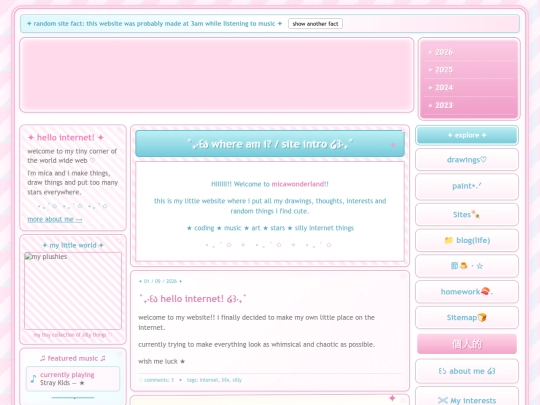Click the 'my little world' heading
540x405 pixels.
(x=73, y=245)
